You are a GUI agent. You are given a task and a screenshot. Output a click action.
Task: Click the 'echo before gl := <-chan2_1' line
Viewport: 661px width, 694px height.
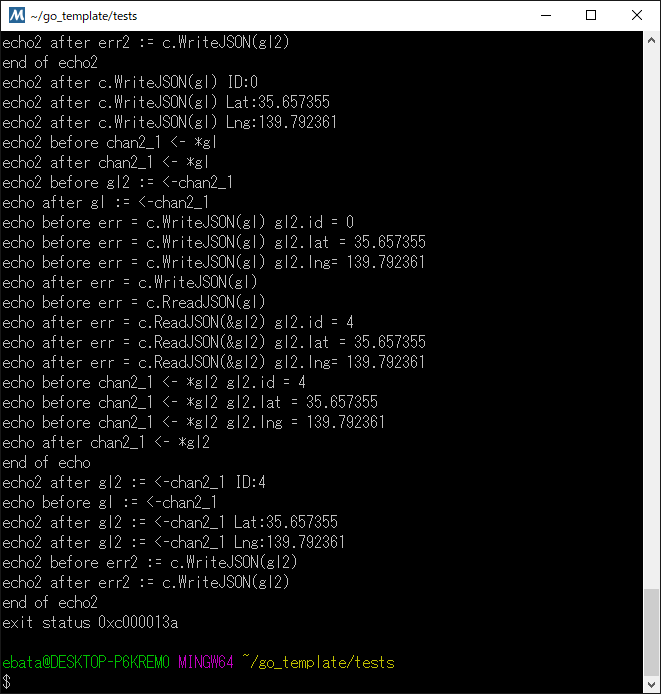click(110, 502)
